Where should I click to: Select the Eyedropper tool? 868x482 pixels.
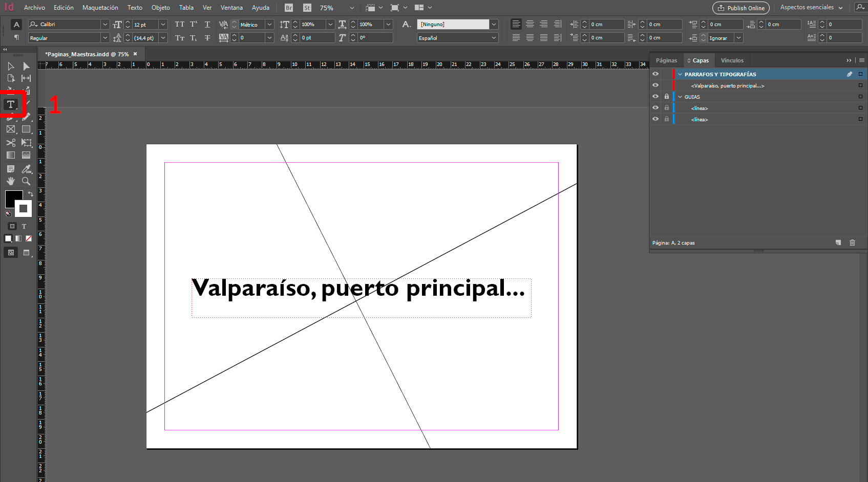(x=26, y=169)
